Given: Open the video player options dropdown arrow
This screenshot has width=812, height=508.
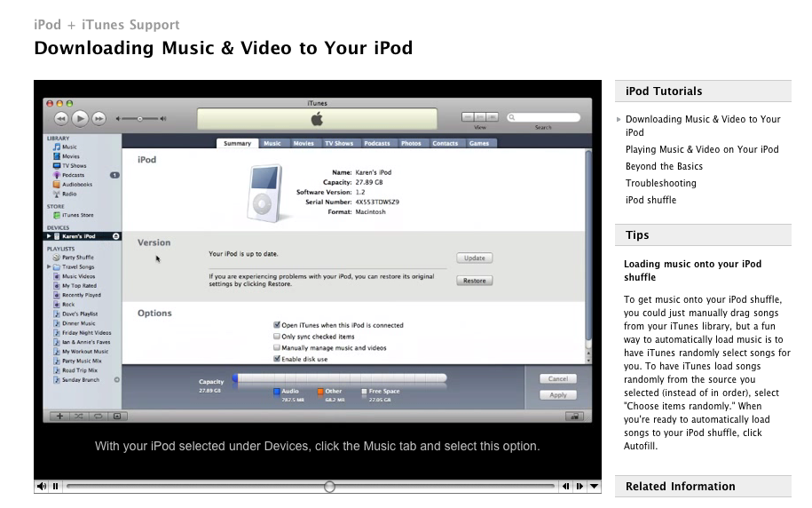Looking at the screenshot, I should [x=595, y=487].
